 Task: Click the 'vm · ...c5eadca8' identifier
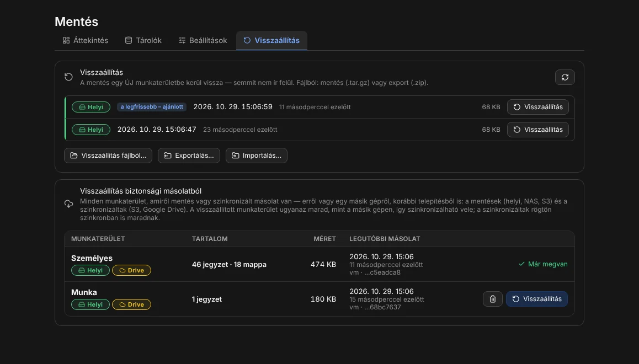(x=375, y=272)
